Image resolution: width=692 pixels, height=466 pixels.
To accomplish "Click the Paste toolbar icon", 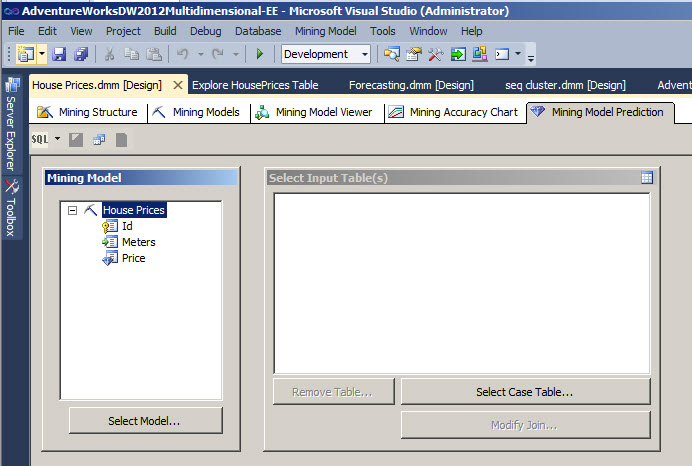I will [x=154, y=54].
